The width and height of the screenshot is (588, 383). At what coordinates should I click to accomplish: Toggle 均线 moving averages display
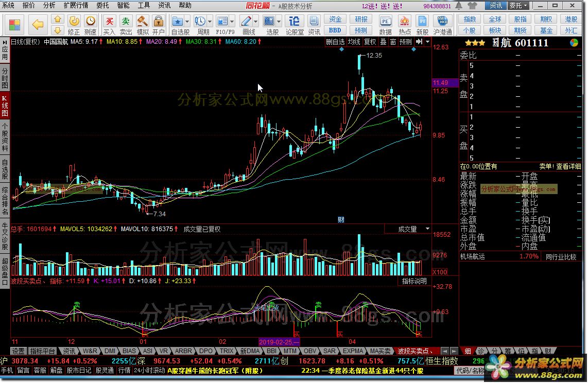click(x=354, y=42)
